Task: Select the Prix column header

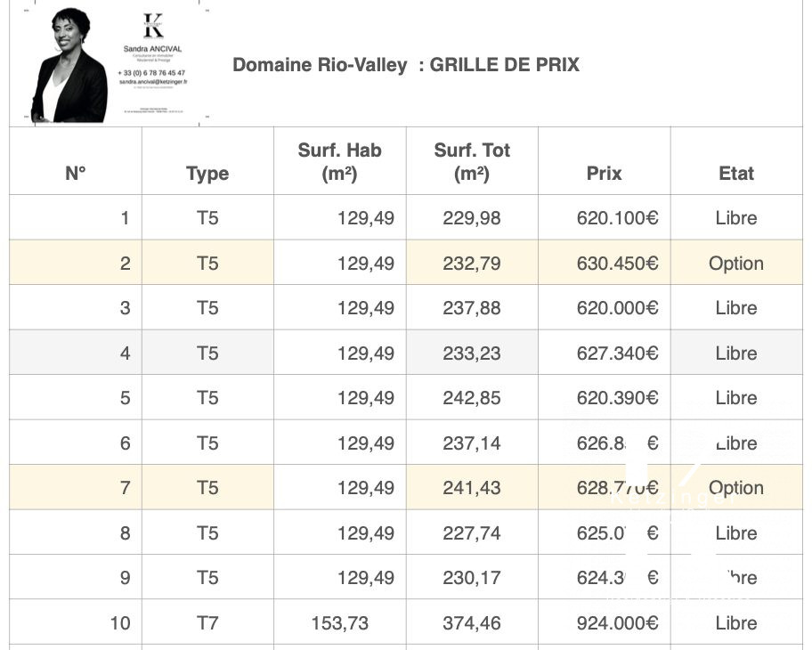Action: coord(604,174)
